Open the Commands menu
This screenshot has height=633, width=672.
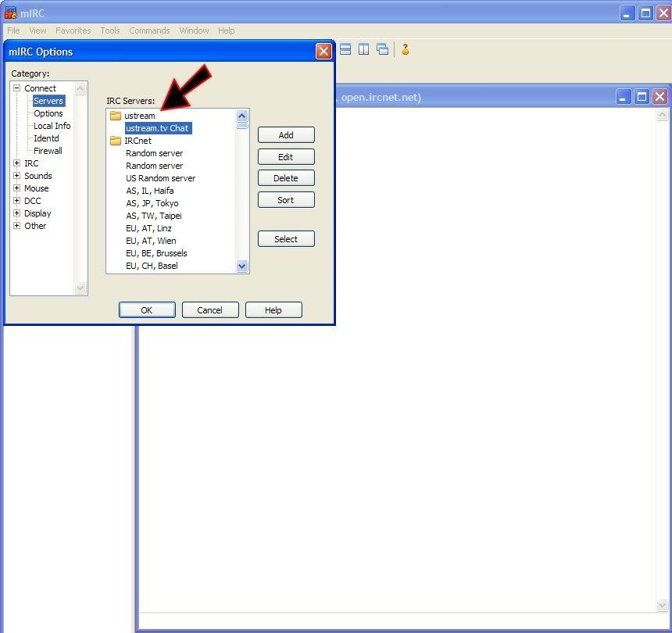[x=149, y=30]
